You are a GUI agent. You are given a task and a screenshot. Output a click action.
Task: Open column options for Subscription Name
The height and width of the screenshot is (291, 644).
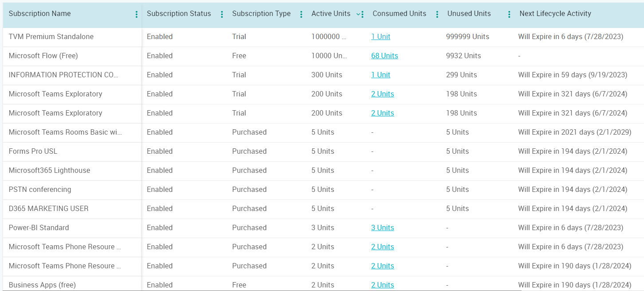137,14
